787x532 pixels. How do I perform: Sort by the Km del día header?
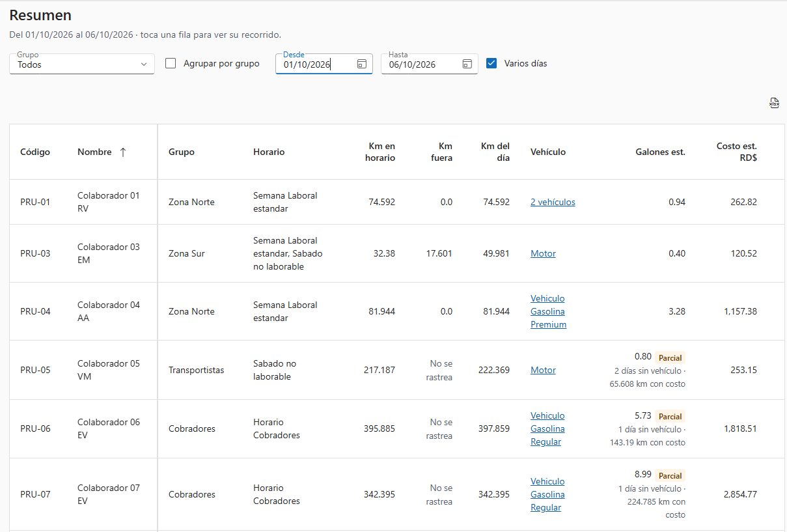[x=495, y=152]
